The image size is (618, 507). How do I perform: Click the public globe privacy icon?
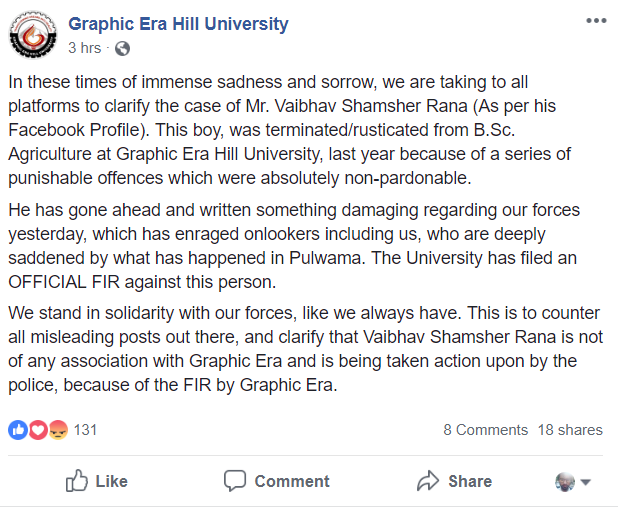tap(122, 48)
